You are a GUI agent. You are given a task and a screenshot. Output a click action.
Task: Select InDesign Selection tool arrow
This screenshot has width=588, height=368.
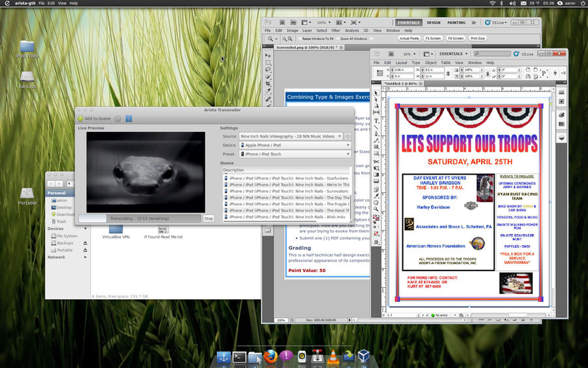click(376, 93)
